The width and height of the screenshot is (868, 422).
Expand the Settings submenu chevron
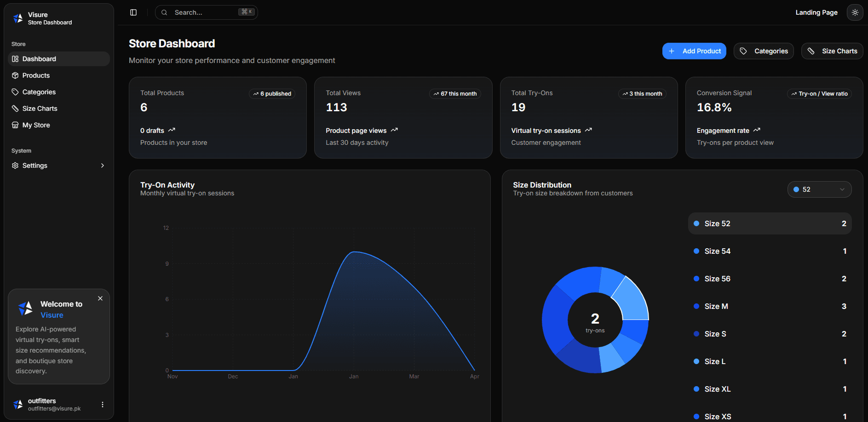[x=102, y=165]
